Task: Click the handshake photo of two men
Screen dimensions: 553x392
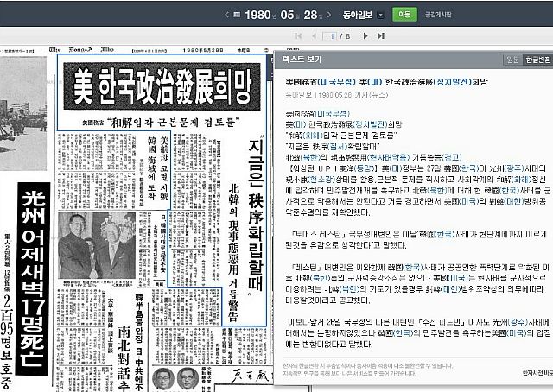Action: [97, 245]
